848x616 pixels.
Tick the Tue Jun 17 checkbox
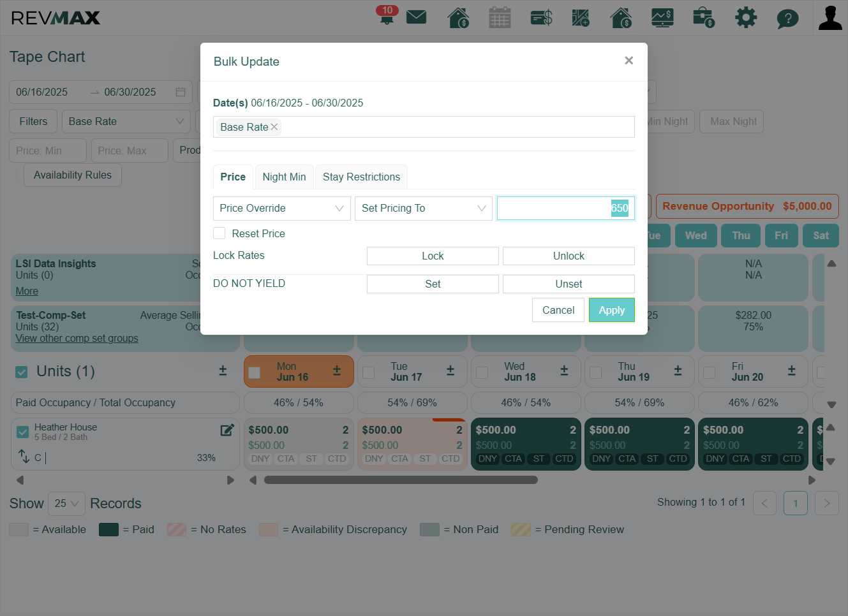click(x=368, y=372)
